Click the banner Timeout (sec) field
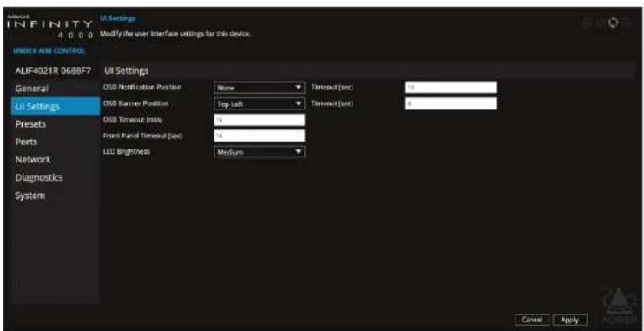 tap(451, 103)
